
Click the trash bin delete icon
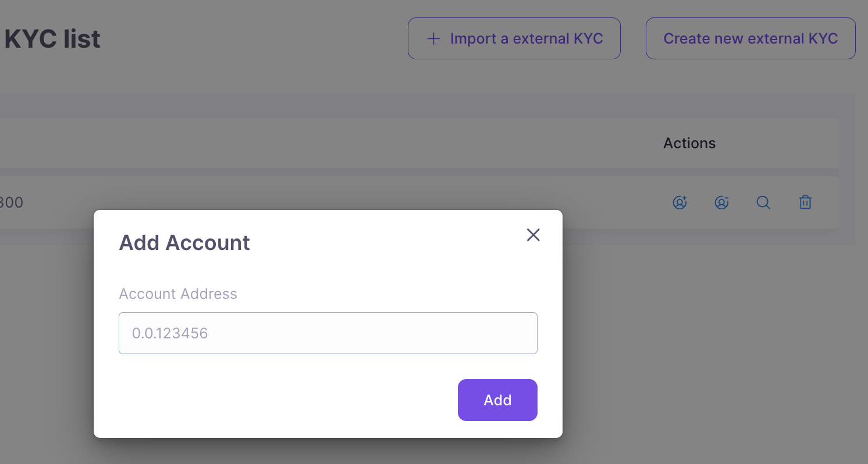(x=805, y=202)
